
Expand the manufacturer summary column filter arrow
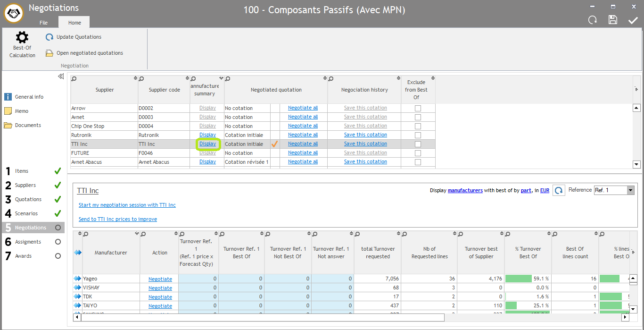click(x=221, y=78)
